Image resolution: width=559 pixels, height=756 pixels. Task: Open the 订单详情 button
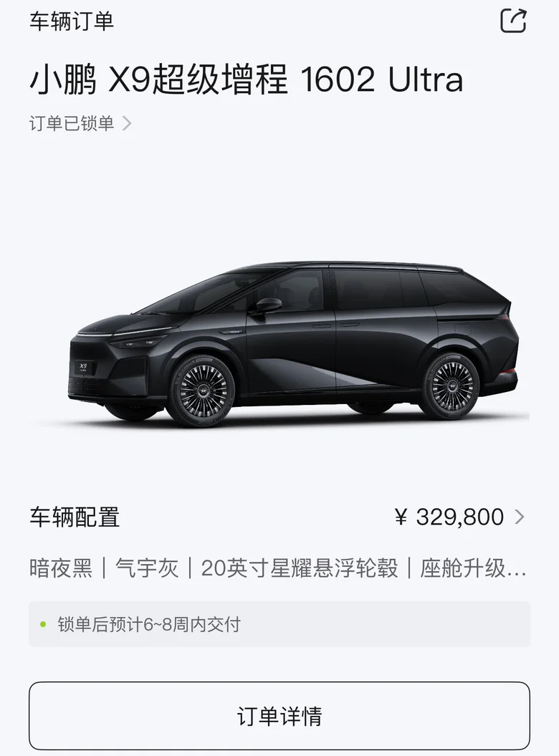coord(279,716)
